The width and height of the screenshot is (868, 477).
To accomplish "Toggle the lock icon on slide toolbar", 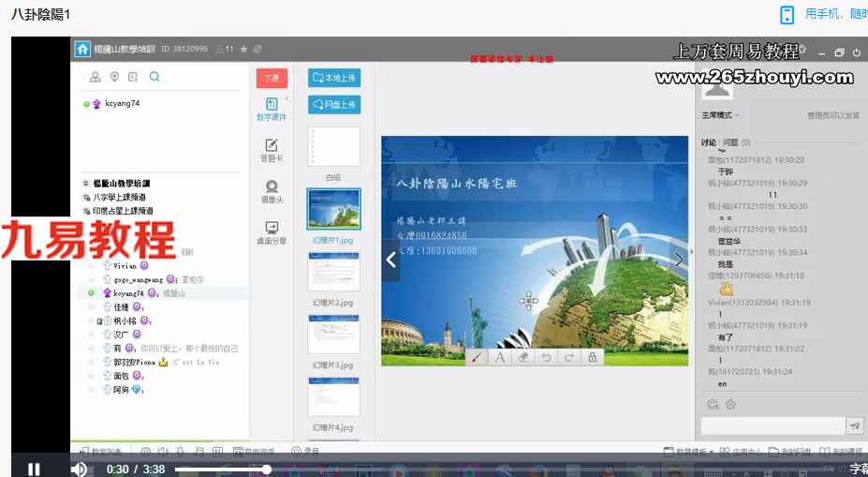I will tap(593, 357).
